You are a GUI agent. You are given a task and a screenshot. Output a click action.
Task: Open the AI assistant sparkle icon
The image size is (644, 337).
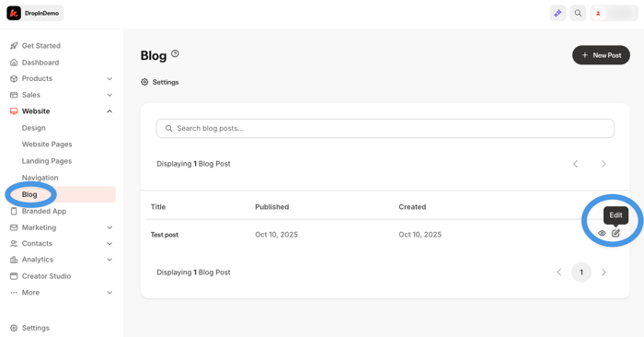[558, 13]
